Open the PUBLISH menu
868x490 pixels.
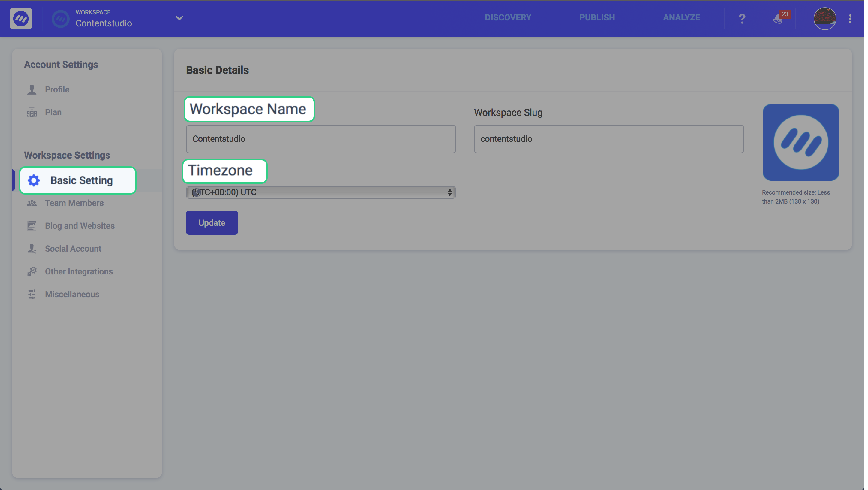[597, 17]
